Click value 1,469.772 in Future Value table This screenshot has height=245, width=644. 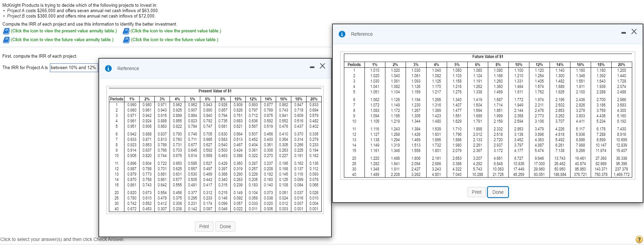[x=621, y=175]
